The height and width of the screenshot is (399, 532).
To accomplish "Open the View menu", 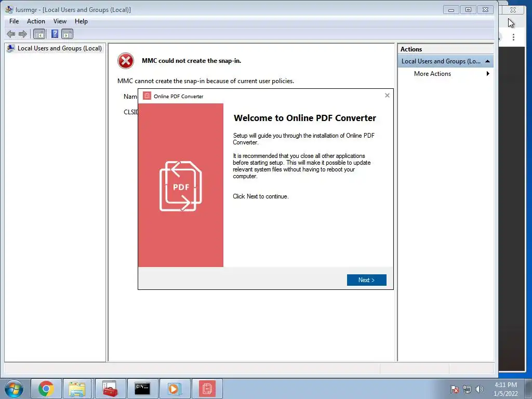I will point(60,21).
